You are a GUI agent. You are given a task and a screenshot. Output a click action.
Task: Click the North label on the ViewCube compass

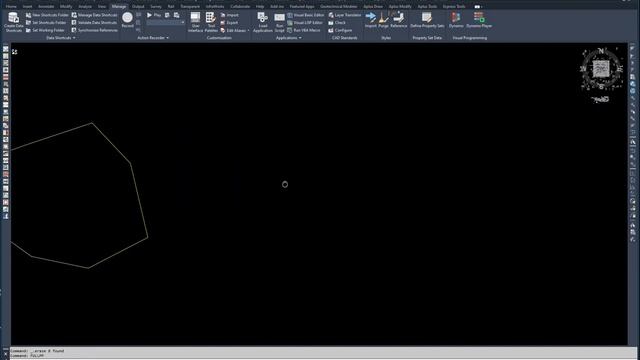[601, 51]
